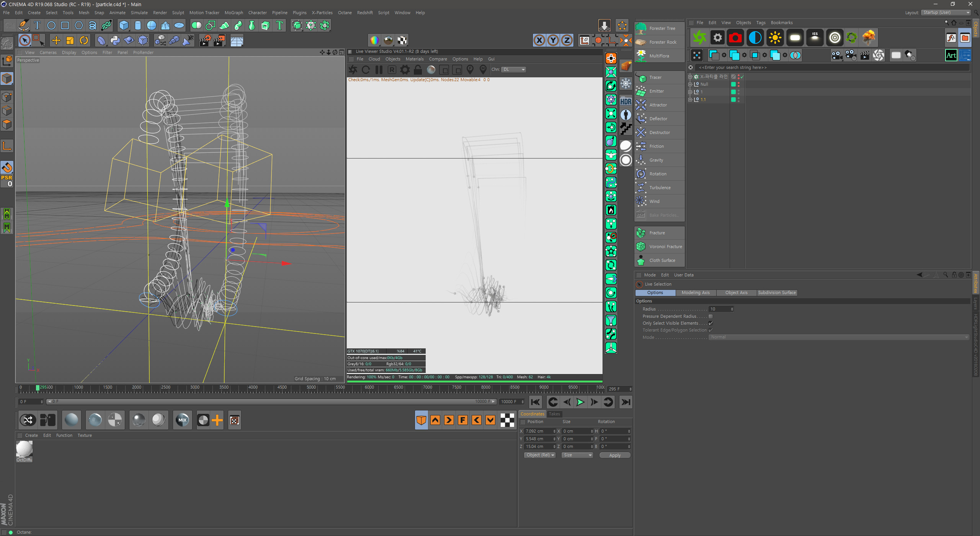Click the Apply button in coordinates
Viewport: 980px width, 536px height.
tap(612, 455)
